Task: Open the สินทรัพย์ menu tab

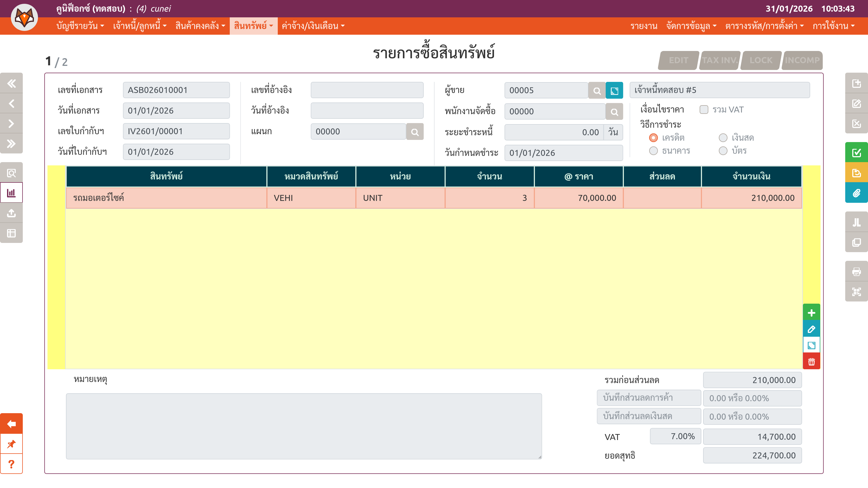Action: tap(253, 26)
